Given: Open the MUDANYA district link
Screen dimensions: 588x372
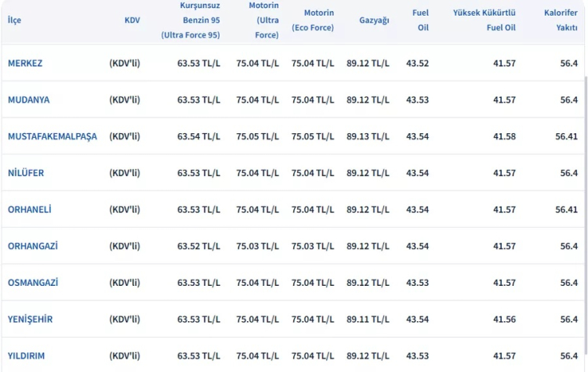Looking at the screenshot, I should coord(28,100).
